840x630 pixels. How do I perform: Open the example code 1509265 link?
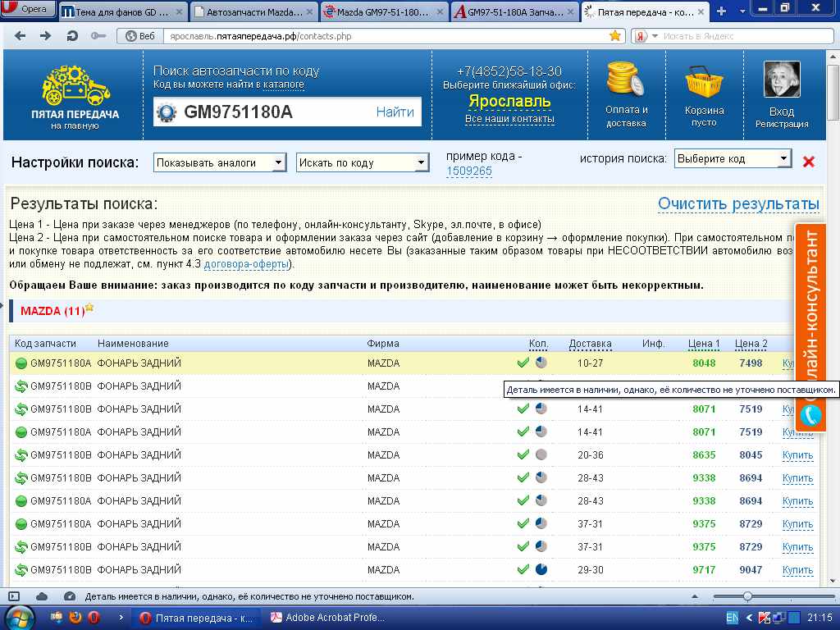(468, 171)
